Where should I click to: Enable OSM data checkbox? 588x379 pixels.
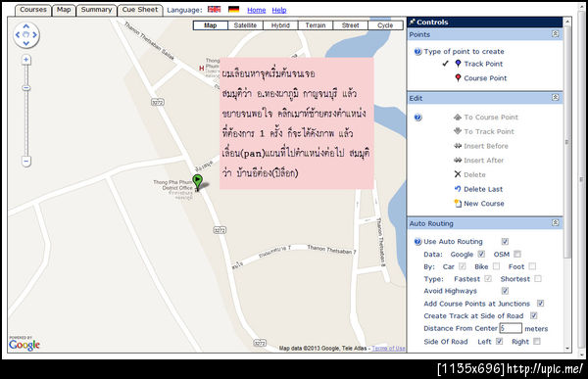pyautogui.click(x=517, y=254)
